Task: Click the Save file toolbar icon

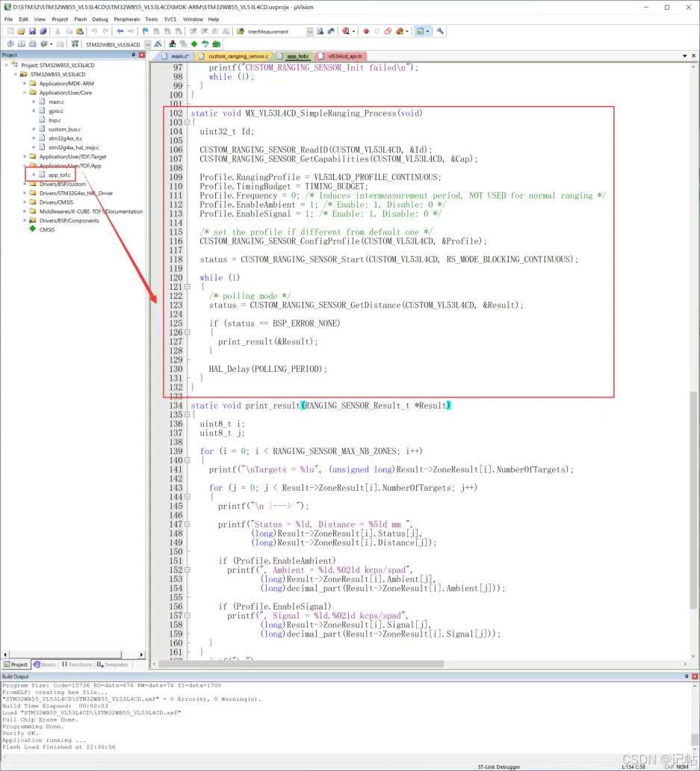Action: click(x=32, y=31)
